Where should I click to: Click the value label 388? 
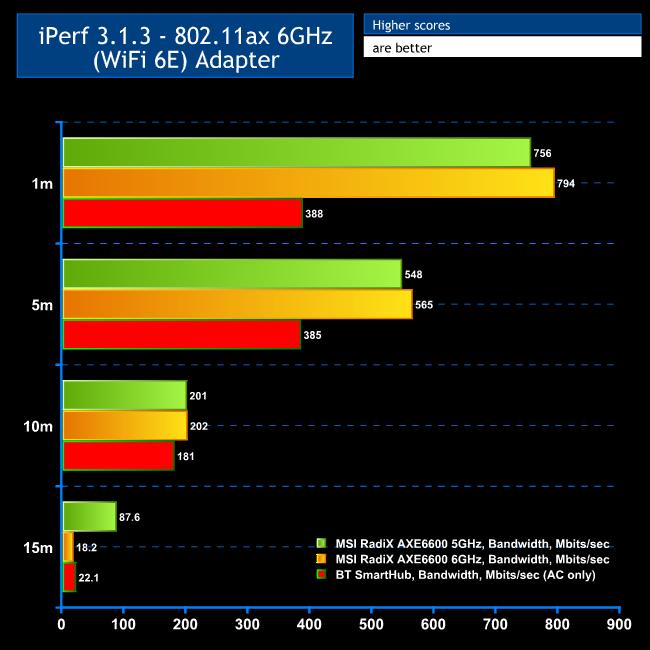(314, 214)
